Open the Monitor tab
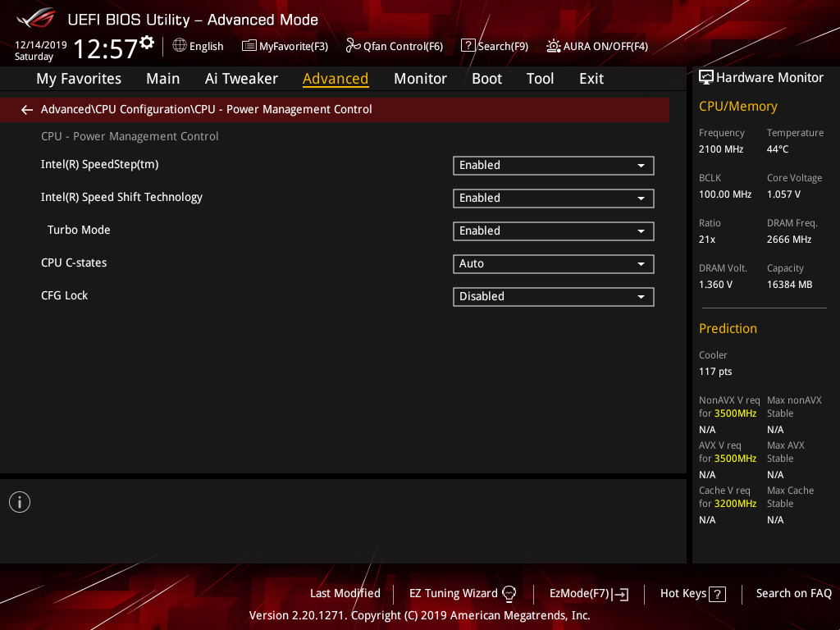The height and width of the screenshot is (630, 840). [420, 79]
